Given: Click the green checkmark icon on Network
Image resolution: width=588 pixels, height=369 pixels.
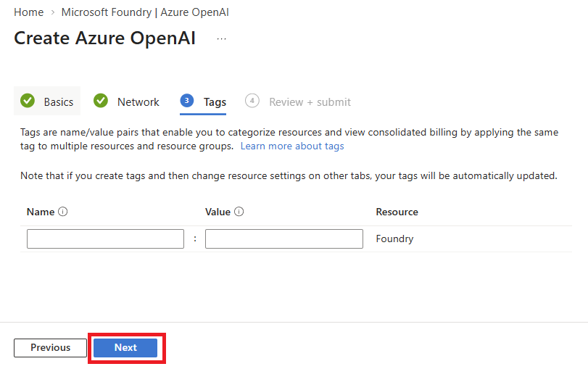Looking at the screenshot, I should 101,101.
